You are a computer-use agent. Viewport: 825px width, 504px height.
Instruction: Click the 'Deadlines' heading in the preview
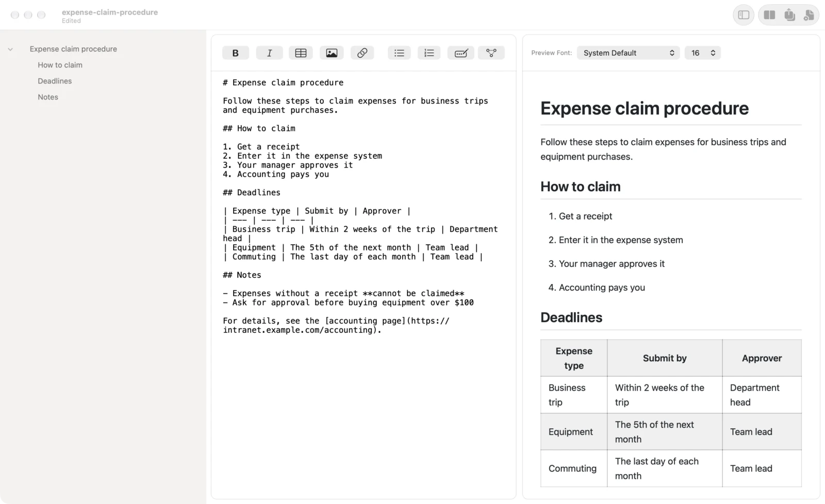571,317
